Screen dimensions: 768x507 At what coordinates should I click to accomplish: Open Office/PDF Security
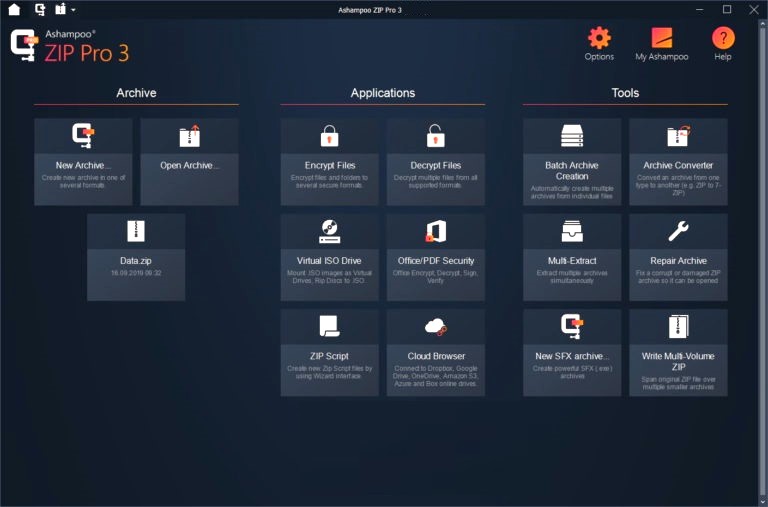436,257
